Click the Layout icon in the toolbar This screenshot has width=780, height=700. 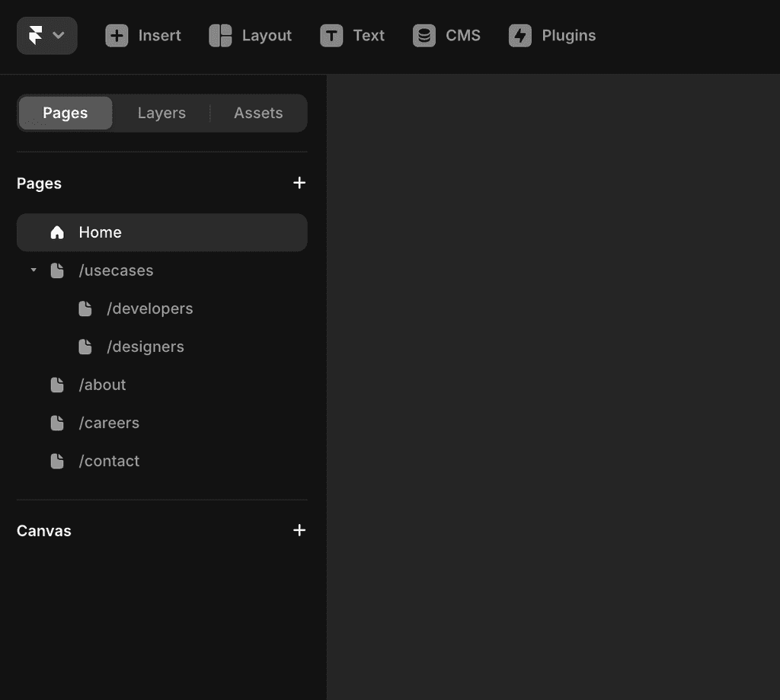point(219,35)
